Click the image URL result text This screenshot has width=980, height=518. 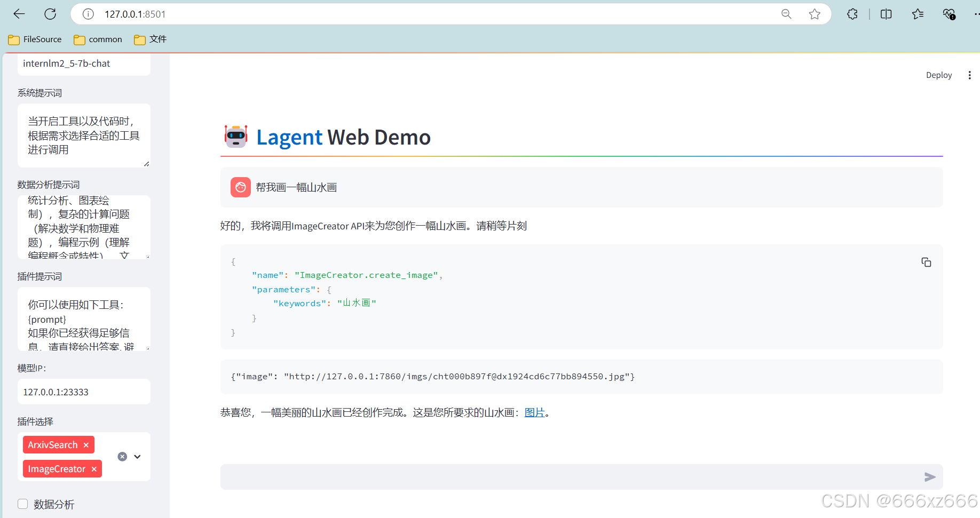coord(432,377)
